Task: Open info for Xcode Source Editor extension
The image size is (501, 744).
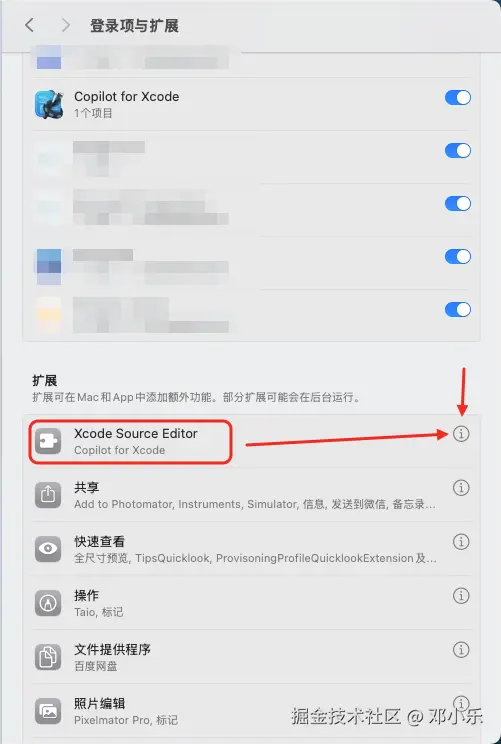Action: coord(461,433)
